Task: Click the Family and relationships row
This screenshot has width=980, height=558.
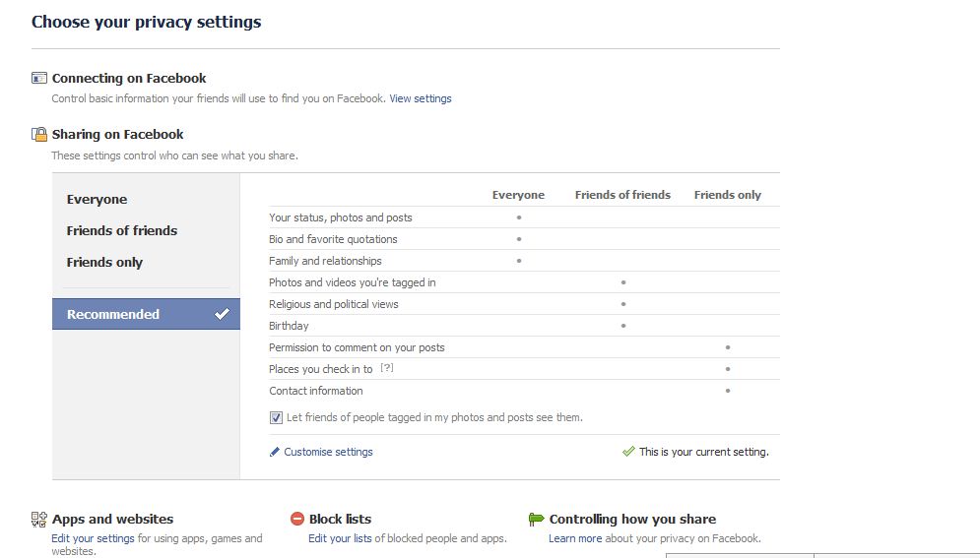Action: click(524, 261)
